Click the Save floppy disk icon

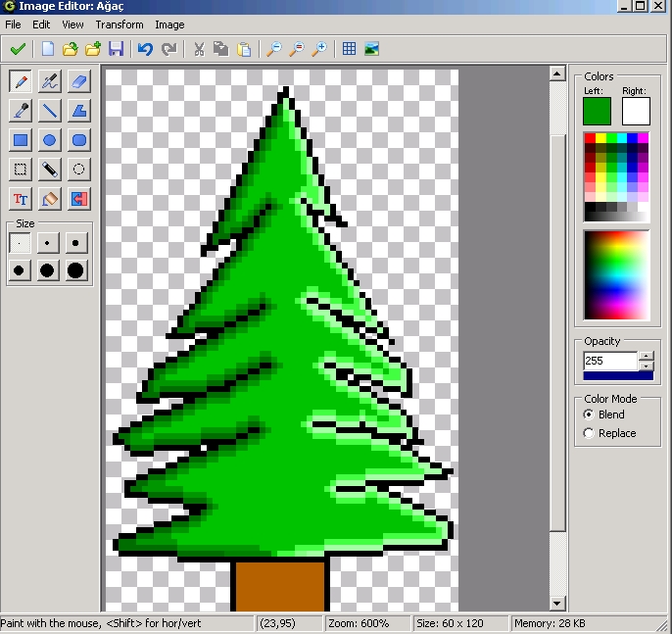tap(116, 49)
